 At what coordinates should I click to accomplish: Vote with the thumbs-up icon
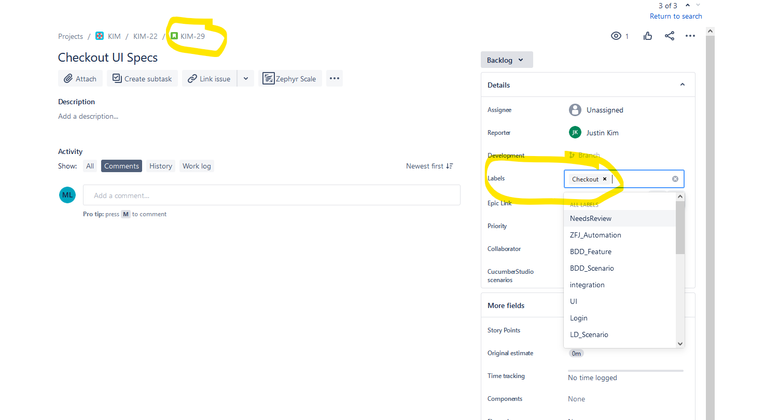647,36
